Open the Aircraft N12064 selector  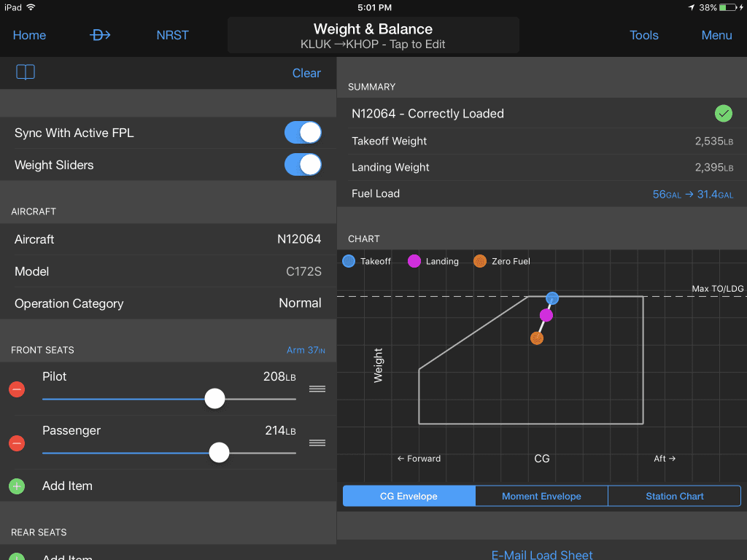(168, 239)
